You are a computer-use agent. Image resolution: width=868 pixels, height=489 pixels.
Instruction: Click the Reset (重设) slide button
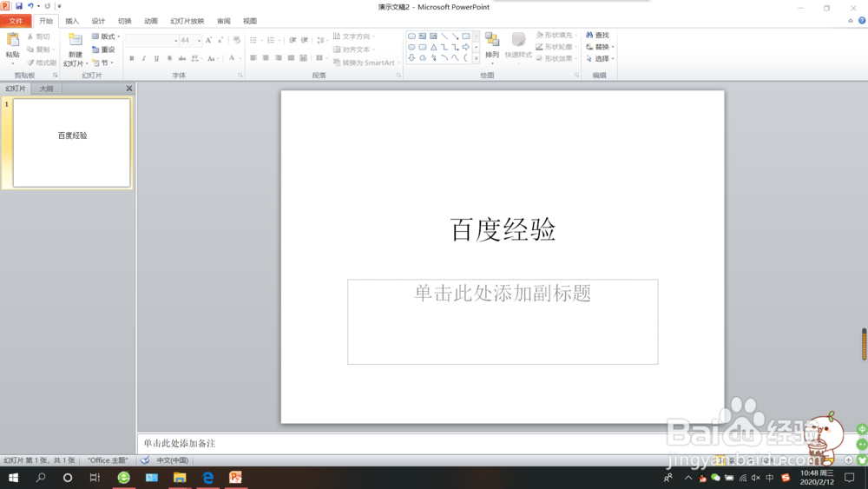tap(103, 50)
